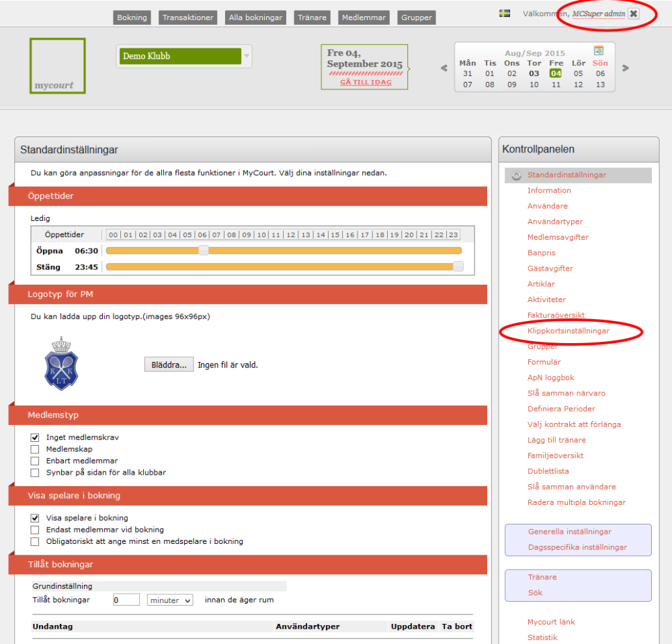
Task: Open the Familjeöversikt link
Action: tap(555, 455)
